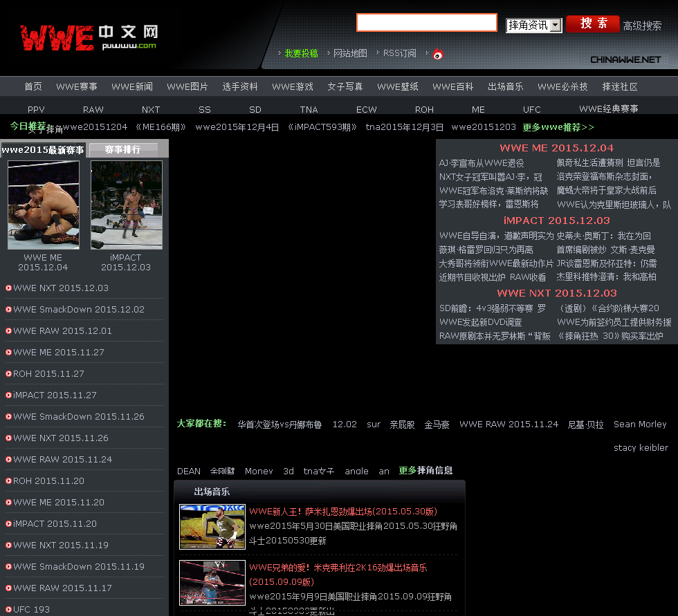
Task: Open WWE SmackDown 2015.11.26 list entry
Action: (79, 417)
